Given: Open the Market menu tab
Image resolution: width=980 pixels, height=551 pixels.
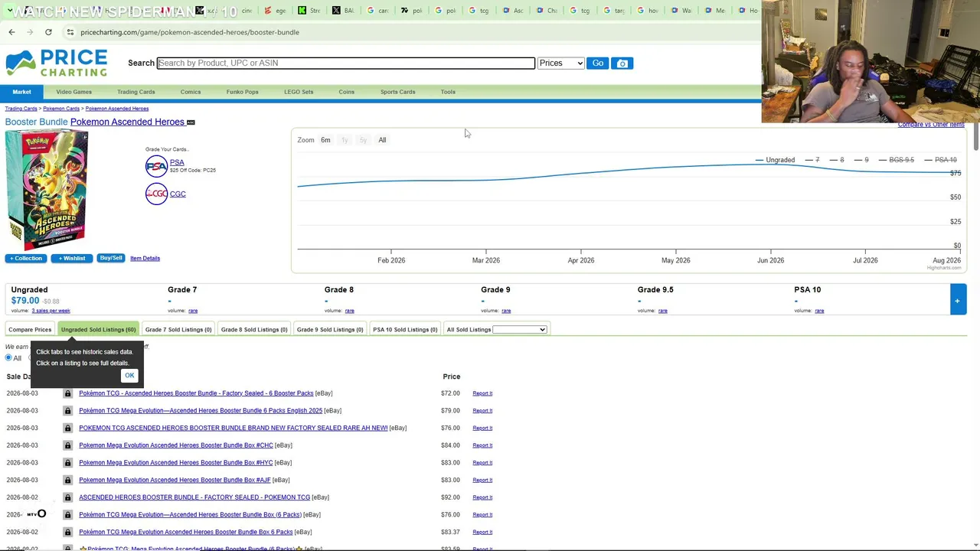Looking at the screenshot, I should click(21, 92).
